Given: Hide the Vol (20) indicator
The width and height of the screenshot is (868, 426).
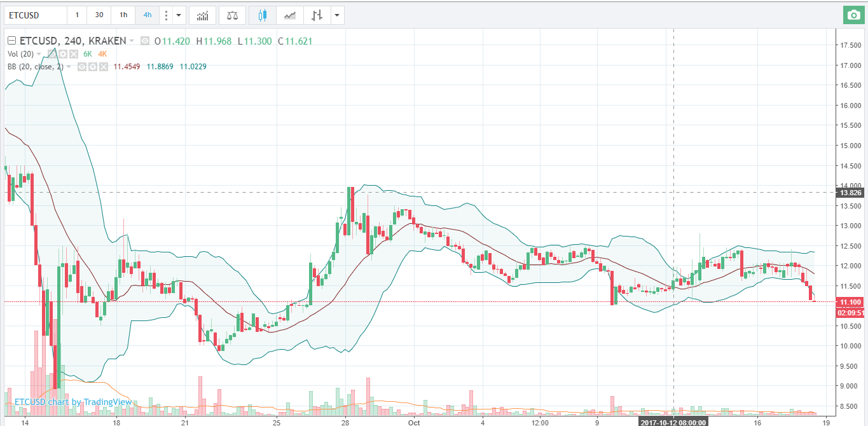Looking at the screenshot, I should click(x=53, y=54).
